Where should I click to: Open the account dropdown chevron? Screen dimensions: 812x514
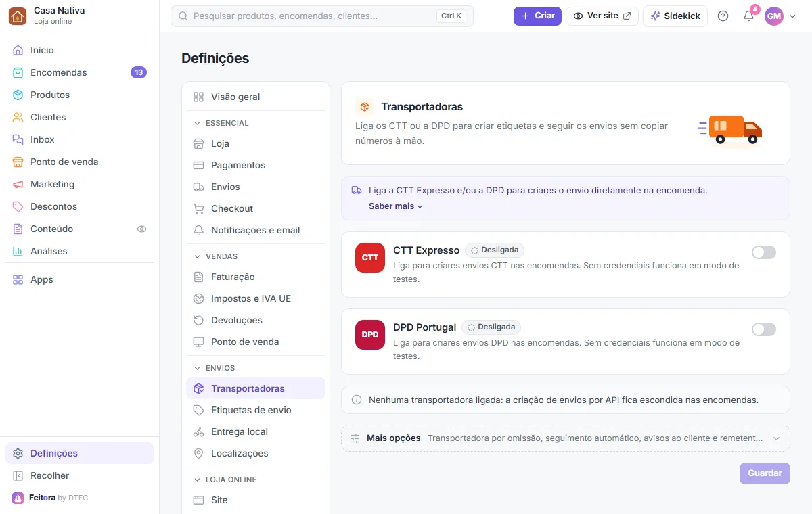[792, 16]
